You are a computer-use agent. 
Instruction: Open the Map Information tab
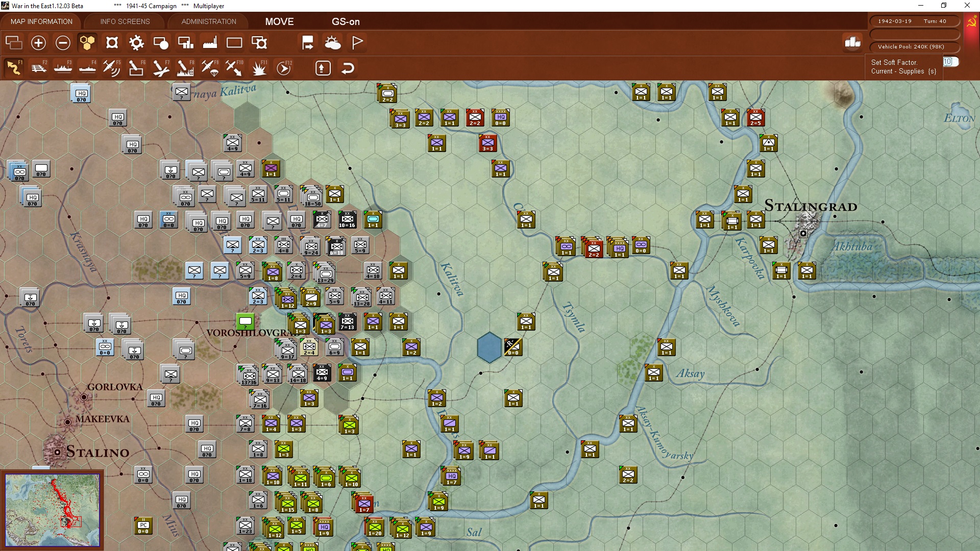[x=41, y=21]
